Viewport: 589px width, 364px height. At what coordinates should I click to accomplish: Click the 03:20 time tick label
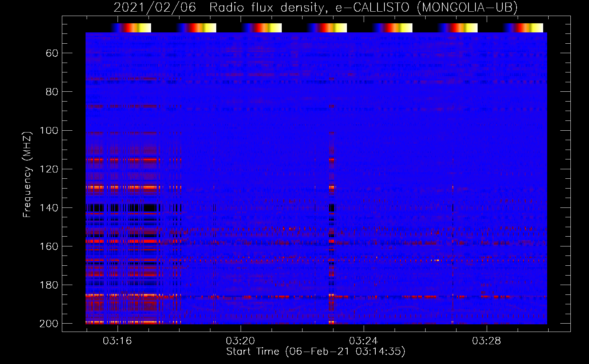240,341
